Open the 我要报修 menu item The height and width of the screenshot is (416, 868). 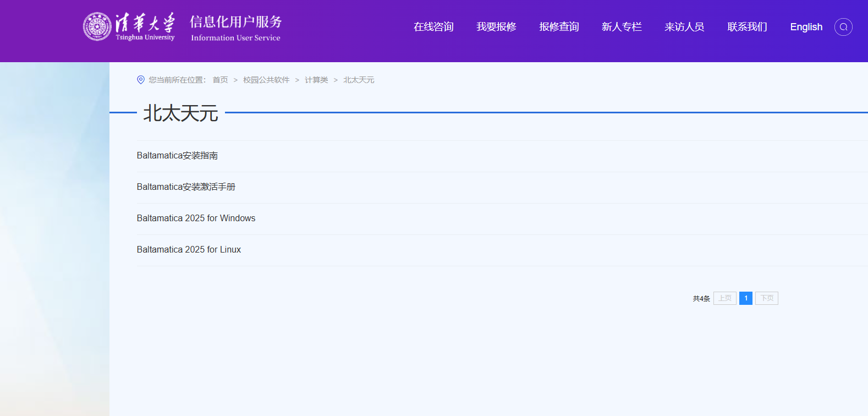pos(496,27)
